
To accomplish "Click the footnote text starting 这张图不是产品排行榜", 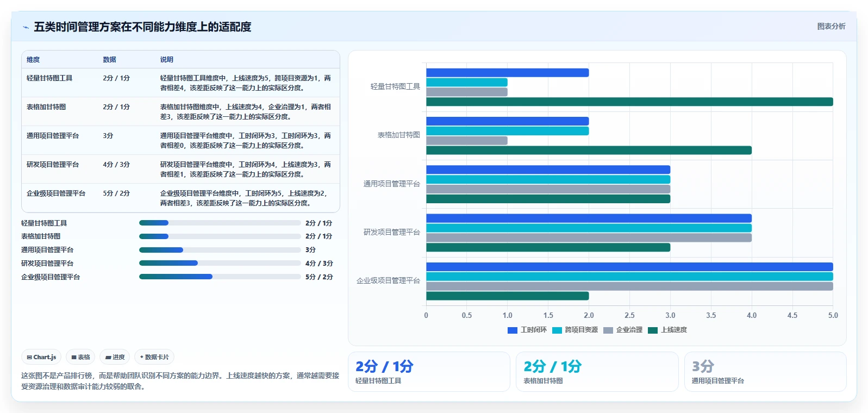I will click(x=180, y=381).
